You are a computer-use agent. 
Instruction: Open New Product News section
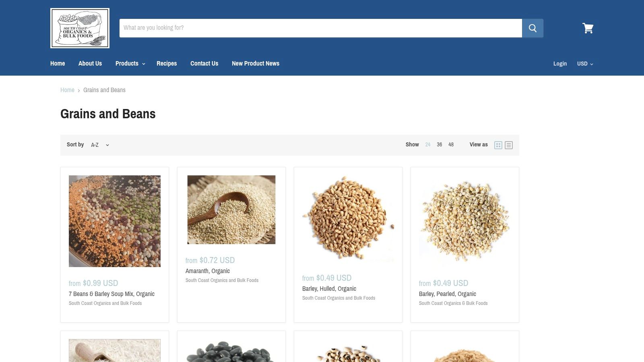255,63
